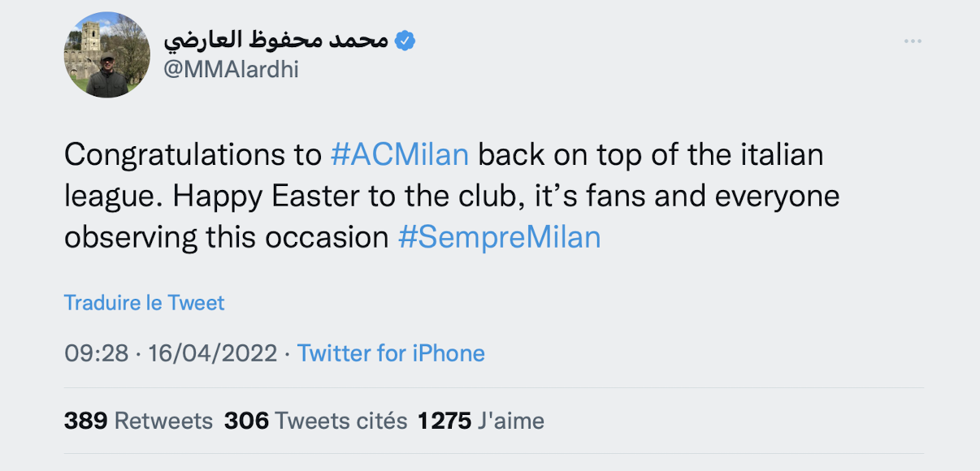Viewport: 980px width, 471px height.
Task: Follow the #SempreMilan hashtag link
Action: click(499, 237)
